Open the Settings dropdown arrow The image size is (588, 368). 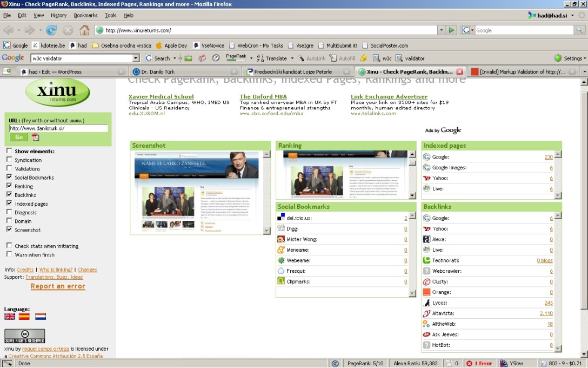tap(585, 58)
